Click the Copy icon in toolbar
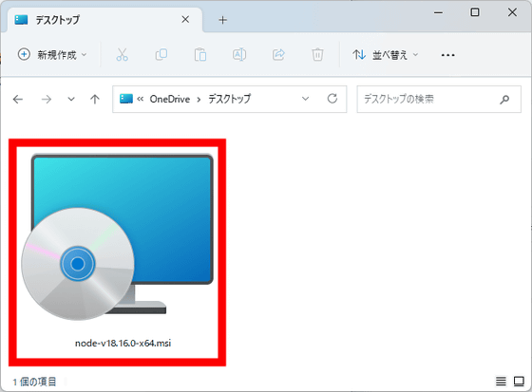532x392 pixels. pos(161,55)
